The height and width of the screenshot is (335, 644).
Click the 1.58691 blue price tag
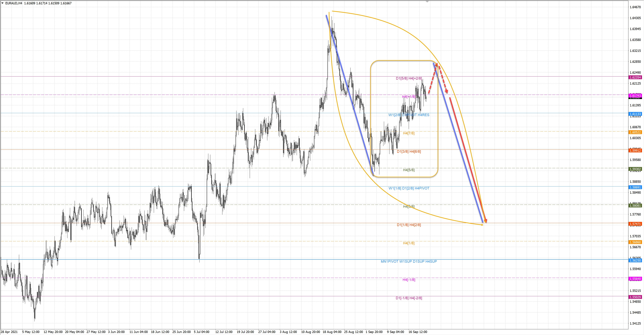pyautogui.click(x=635, y=187)
